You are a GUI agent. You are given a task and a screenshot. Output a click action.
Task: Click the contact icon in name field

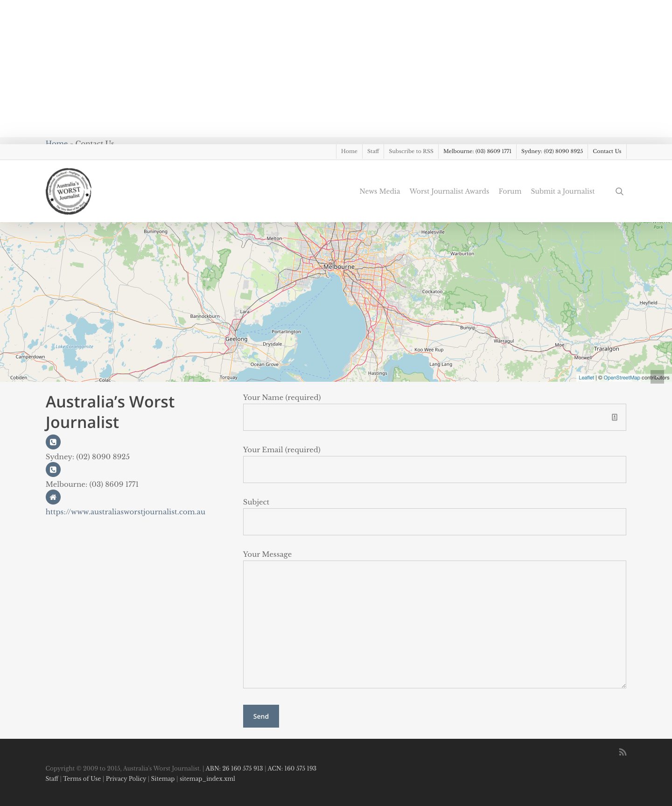pyautogui.click(x=615, y=417)
